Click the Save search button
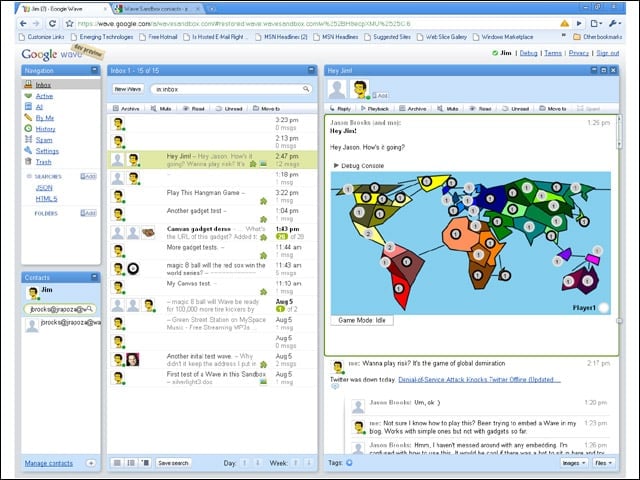This screenshot has width=640, height=480. (173, 463)
